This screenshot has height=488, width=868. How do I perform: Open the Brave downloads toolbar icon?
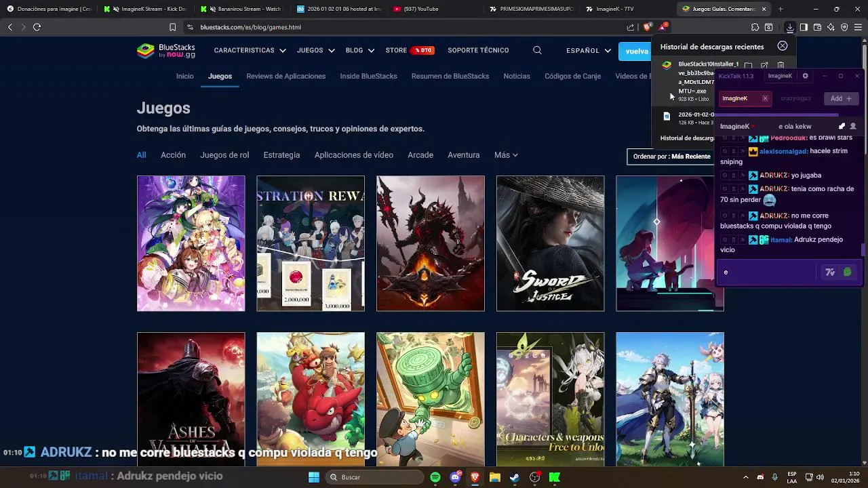click(790, 27)
